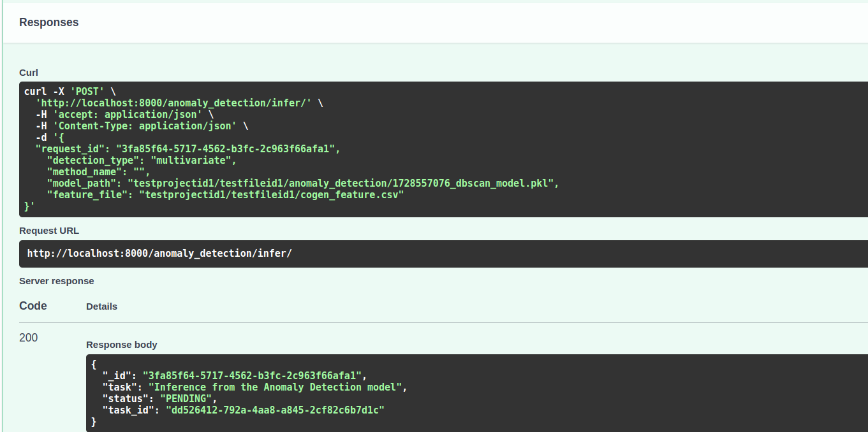Screen dimensions: 868x432
Task: Click the Request URL code box
Action: coord(159,254)
